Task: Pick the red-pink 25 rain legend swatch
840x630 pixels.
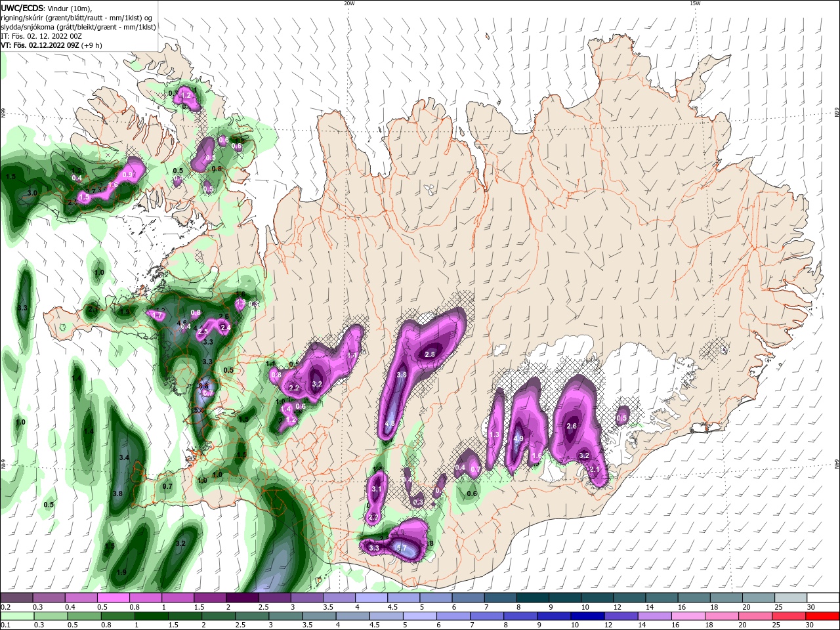Action: [x=789, y=616]
